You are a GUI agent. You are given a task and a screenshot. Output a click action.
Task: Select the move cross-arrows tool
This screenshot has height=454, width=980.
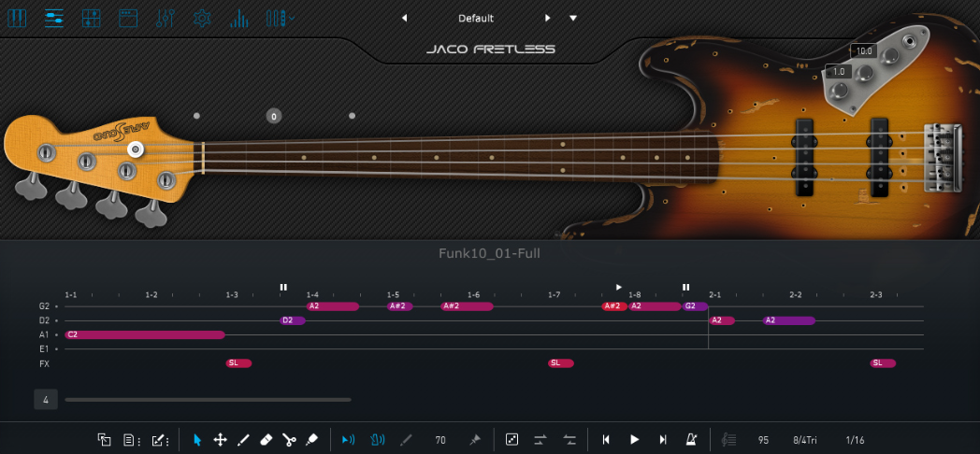point(220,440)
